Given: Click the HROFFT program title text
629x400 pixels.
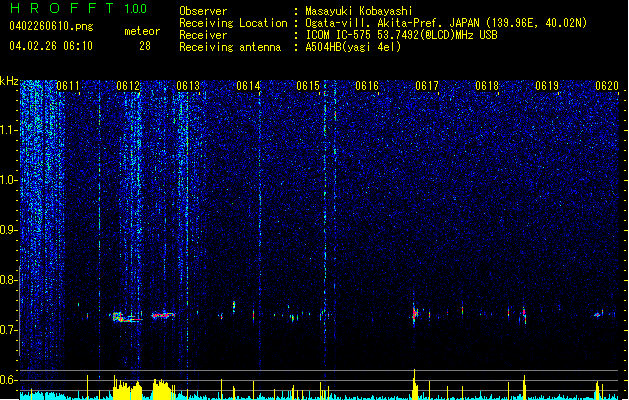Looking at the screenshot, I should coord(62,8).
